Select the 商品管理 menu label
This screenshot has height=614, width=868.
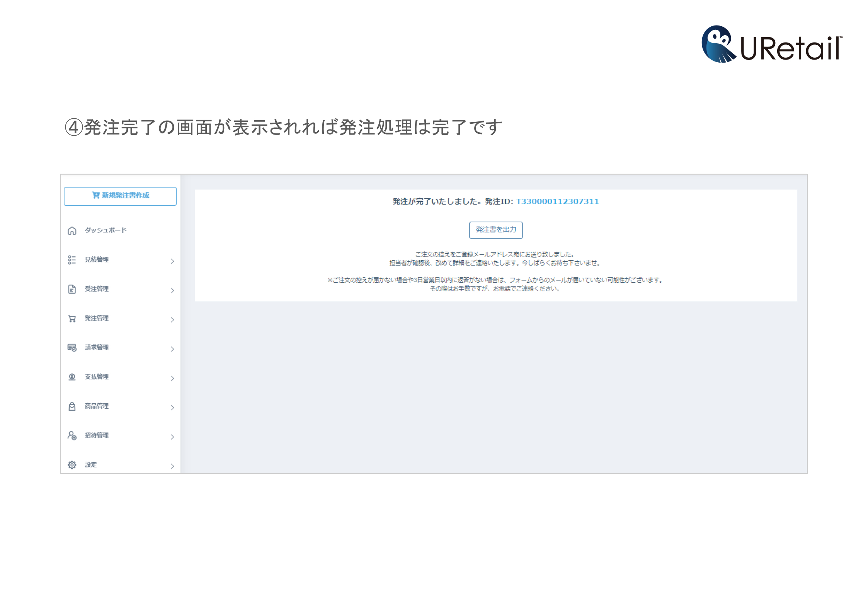(97, 406)
